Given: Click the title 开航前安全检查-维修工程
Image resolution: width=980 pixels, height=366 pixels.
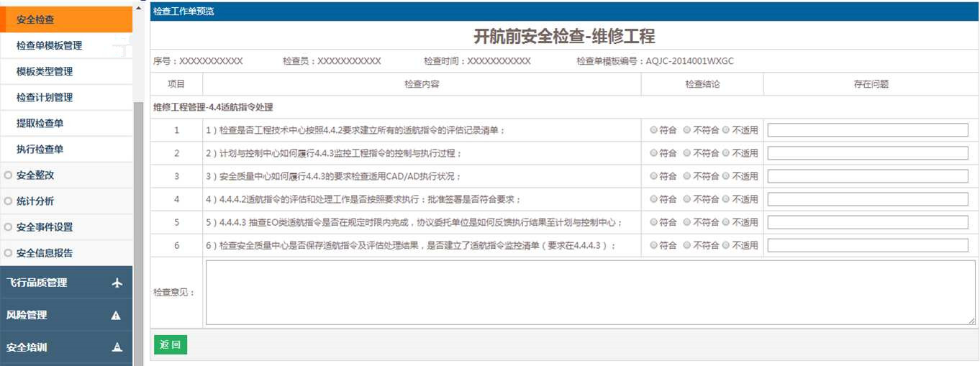Looking at the screenshot, I should coord(564,36).
